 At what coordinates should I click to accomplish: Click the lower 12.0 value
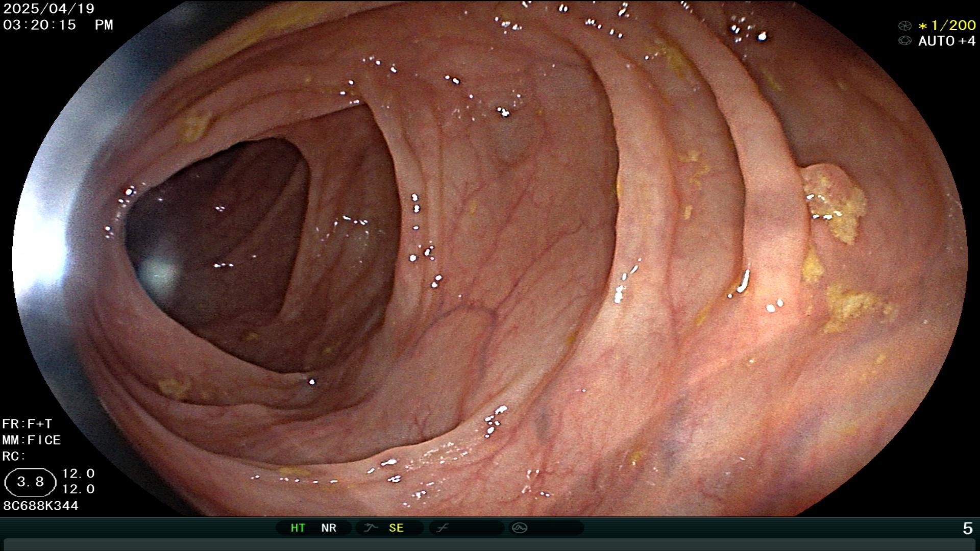(78, 489)
